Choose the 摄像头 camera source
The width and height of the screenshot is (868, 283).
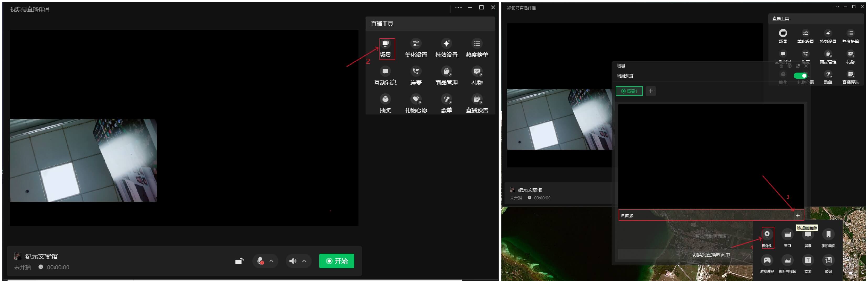(x=767, y=238)
